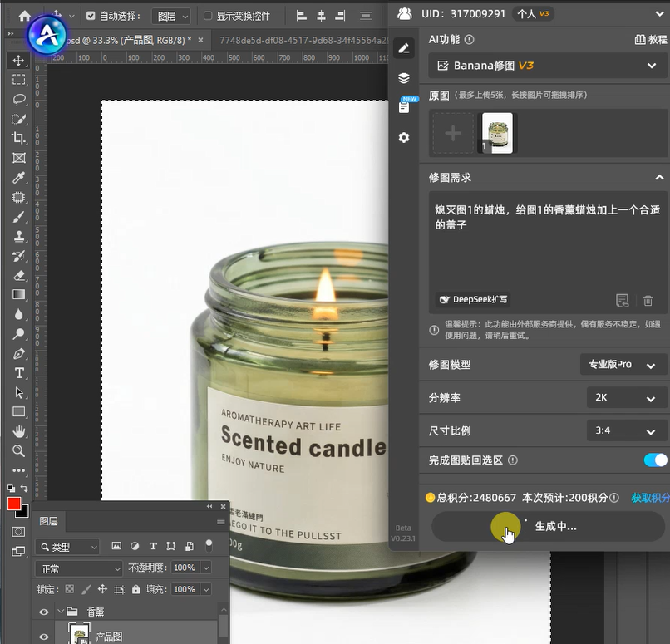Select the Lasso tool
Viewport: 670px width, 644px height.
coord(19,99)
